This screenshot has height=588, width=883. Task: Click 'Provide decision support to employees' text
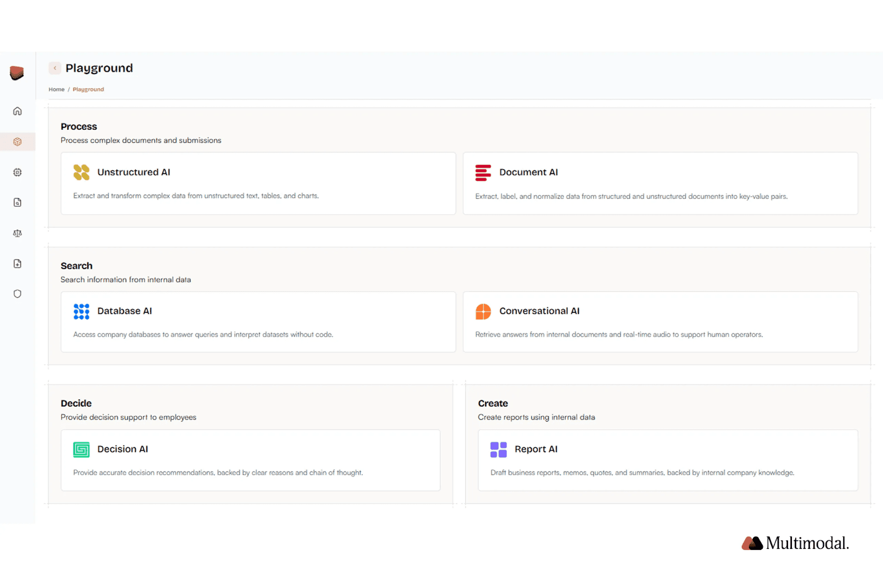[x=129, y=417]
